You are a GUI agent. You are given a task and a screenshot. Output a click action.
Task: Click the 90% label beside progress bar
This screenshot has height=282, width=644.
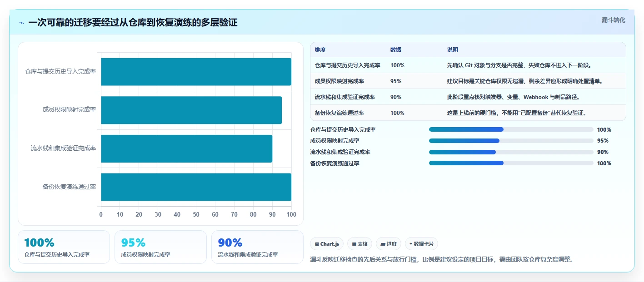pyautogui.click(x=603, y=152)
